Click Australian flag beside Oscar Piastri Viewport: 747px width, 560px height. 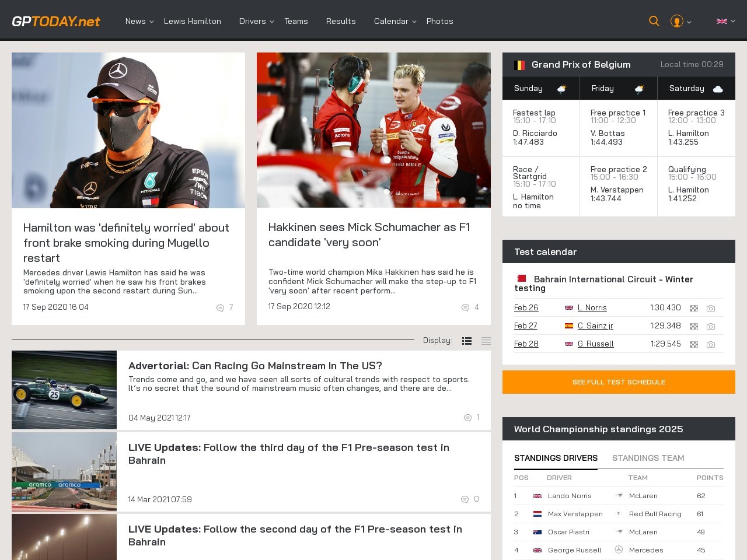[537, 532]
